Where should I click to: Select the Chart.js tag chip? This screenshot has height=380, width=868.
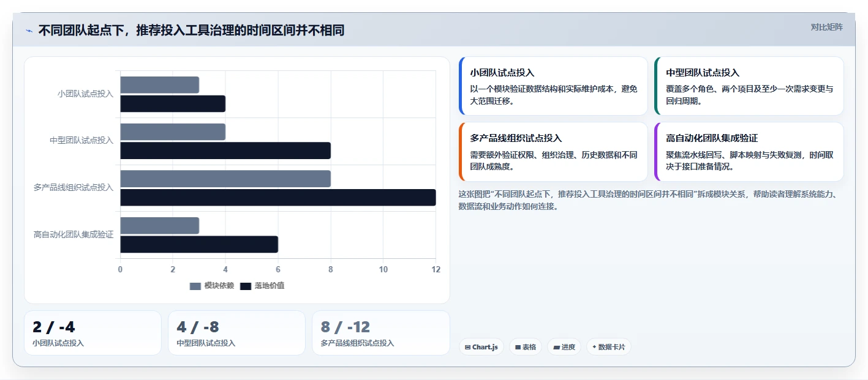pos(481,347)
